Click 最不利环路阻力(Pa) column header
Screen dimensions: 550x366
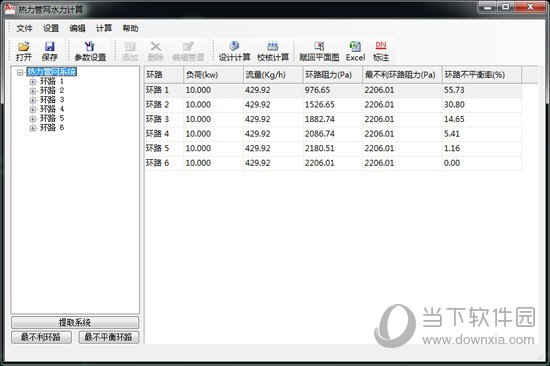coord(402,75)
